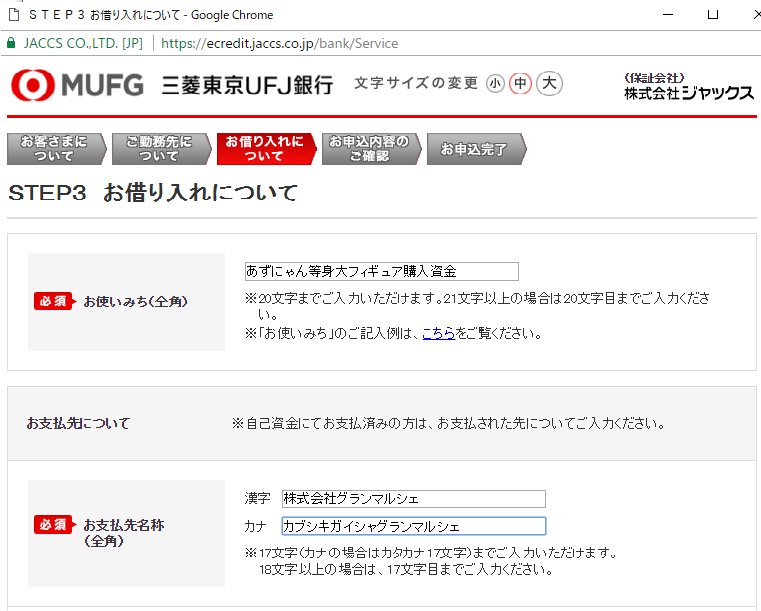The image size is (761, 611).
Task: Select the お借り入れについて step tab
Action: 263,149
